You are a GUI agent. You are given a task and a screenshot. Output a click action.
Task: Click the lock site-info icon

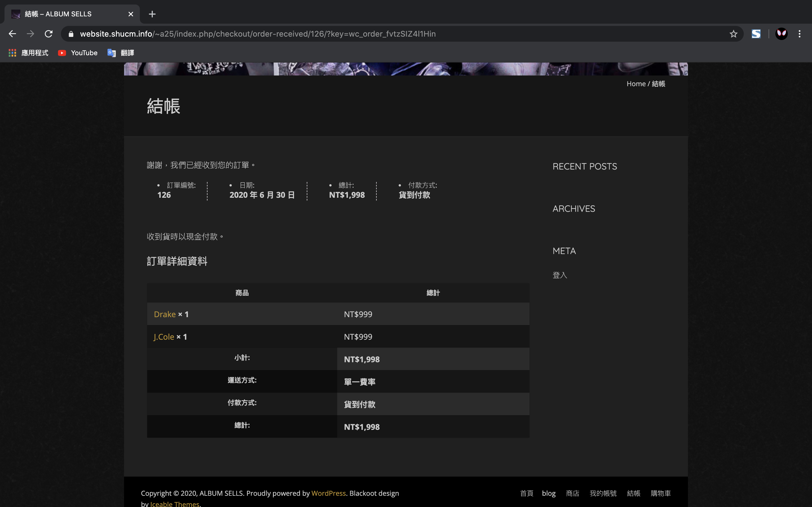[x=71, y=34]
